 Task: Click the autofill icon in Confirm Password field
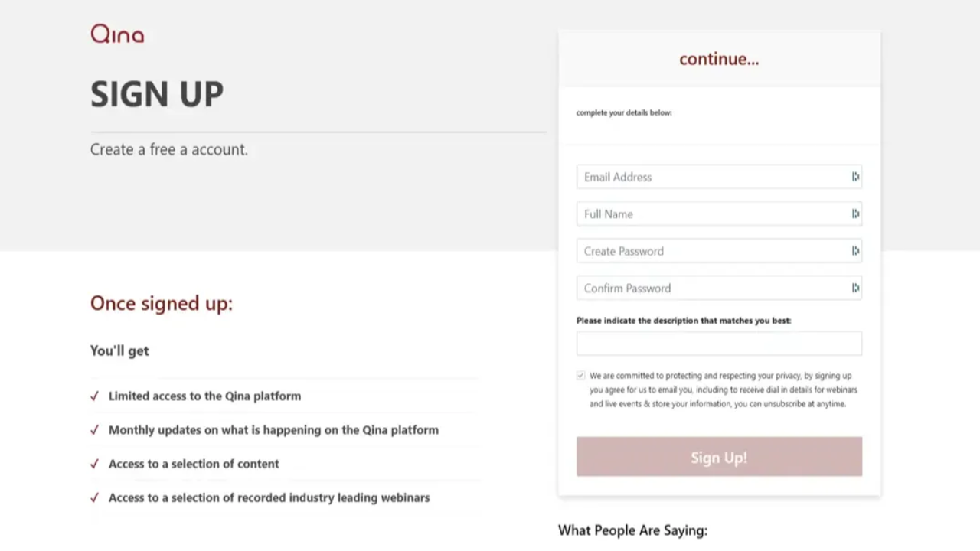(x=855, y=289)
